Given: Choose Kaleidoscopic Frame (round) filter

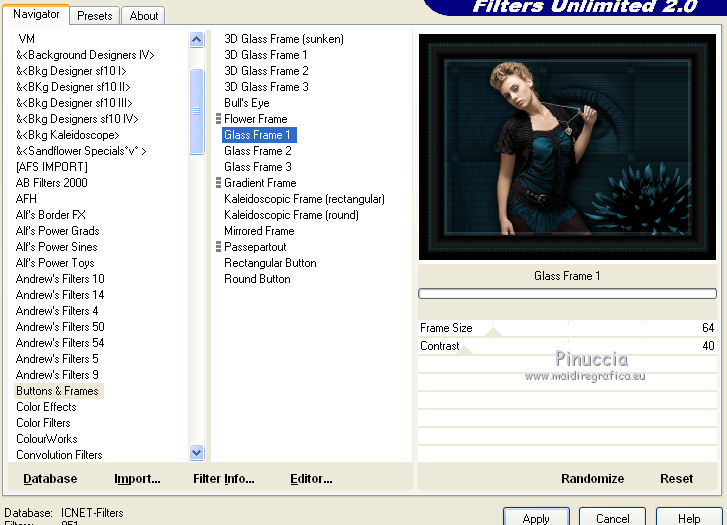Looking at the screenshot, I should [x=291, y=215].
